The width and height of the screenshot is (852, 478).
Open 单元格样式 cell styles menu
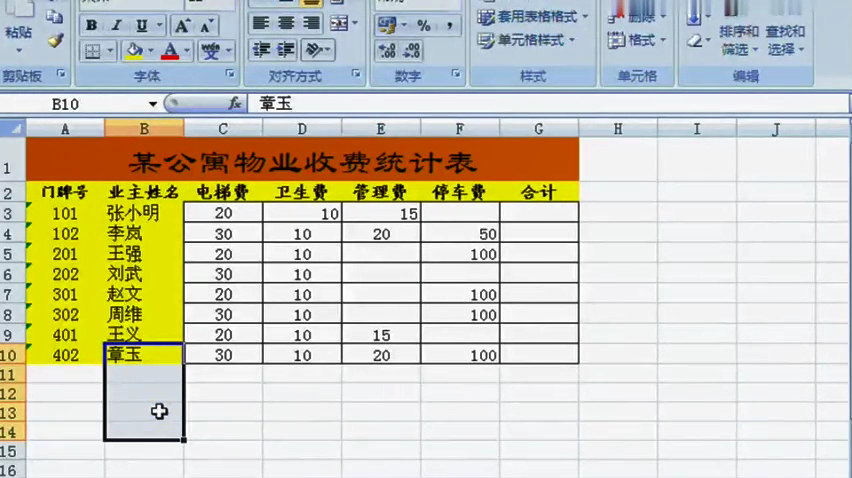(x=527, y=40)
